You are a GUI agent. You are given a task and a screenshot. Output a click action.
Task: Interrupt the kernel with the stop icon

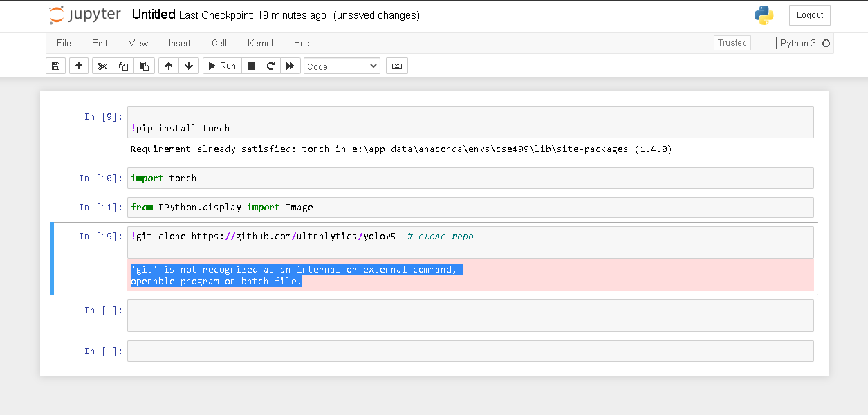(x=250, y=66)
